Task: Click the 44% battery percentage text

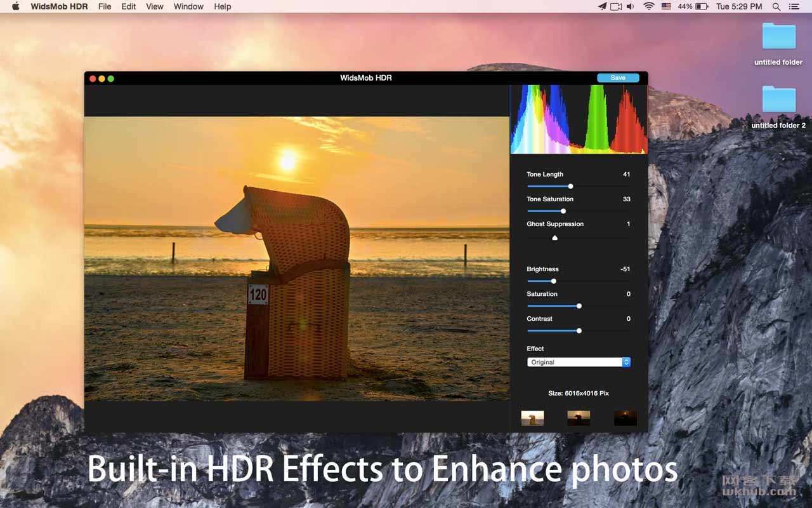Action: click(x=684, y=6)
